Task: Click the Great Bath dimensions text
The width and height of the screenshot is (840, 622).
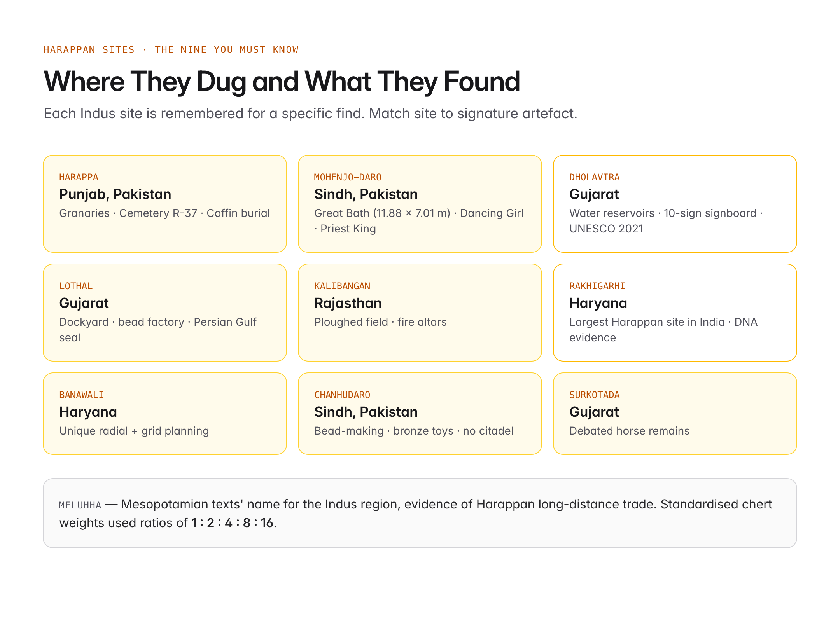Action: (382, 213)
